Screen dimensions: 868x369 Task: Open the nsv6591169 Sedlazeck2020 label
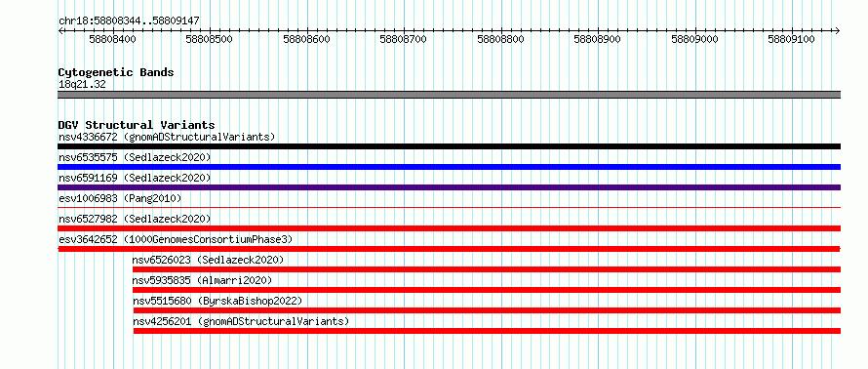click(135, 178)
